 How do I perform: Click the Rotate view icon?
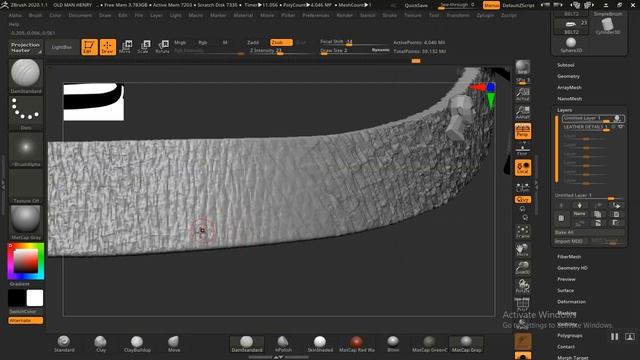523,286
